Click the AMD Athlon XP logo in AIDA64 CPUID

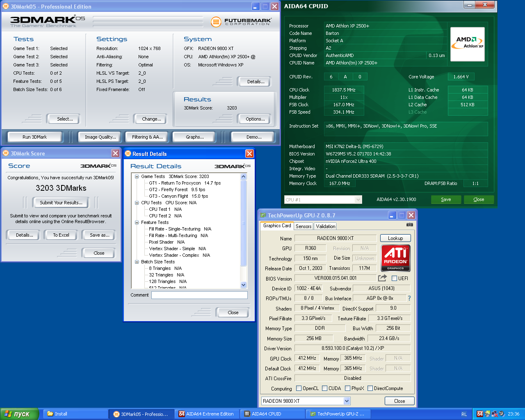(468, 44)
